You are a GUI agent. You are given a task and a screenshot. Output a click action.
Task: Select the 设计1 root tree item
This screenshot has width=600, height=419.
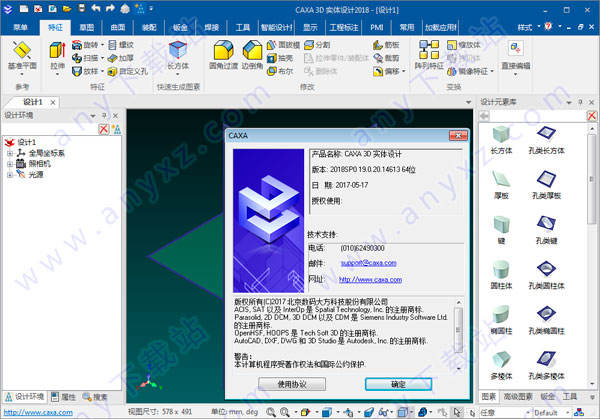point(27,142)
